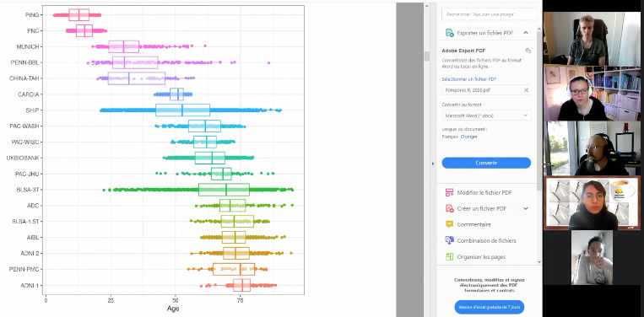Click the Changer language link
This screenshot has height=317, width=644.
pyautogui.click(x=469, y=137)
